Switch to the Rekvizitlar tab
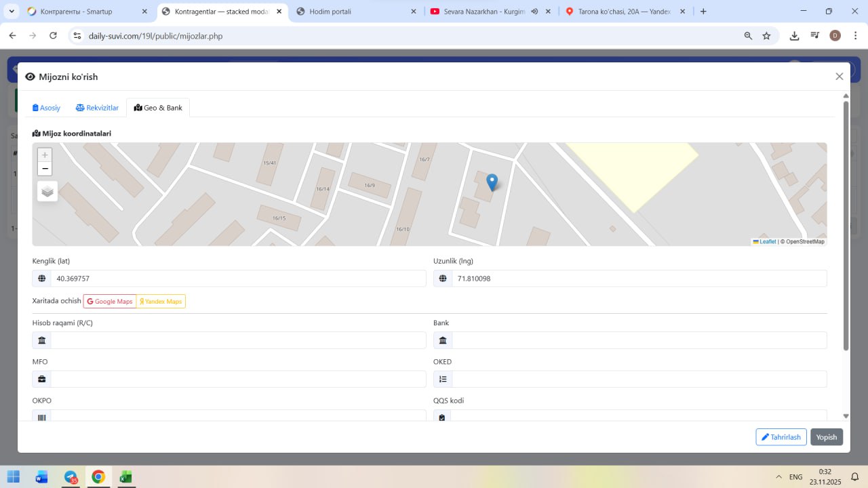 coord(97,108)
